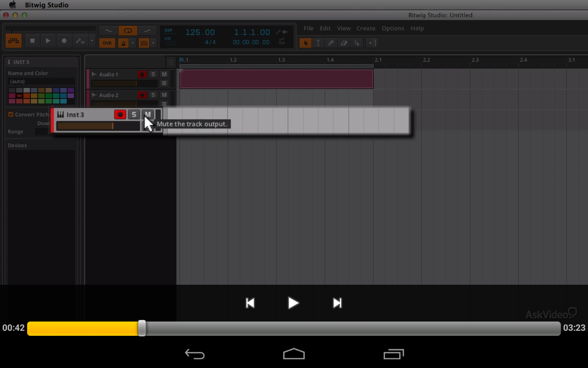Select the Pointer tool
The image size is (588, 368).
click(x=305, y=43)
